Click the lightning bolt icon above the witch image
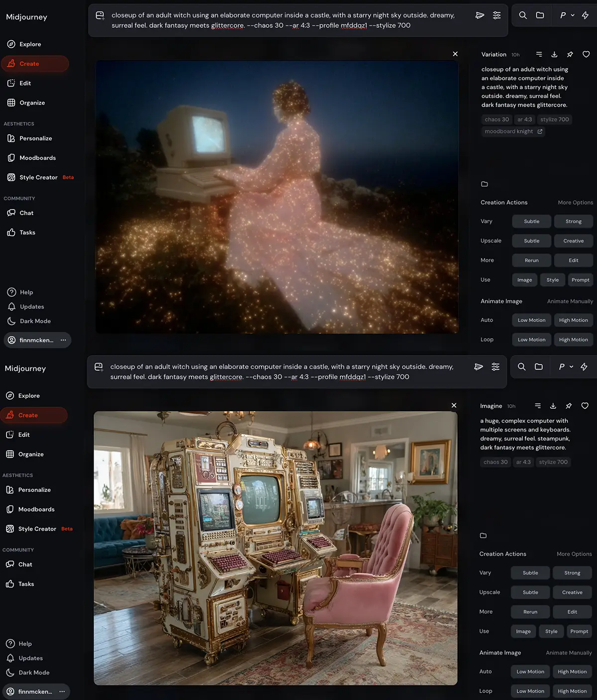The width and height of the screenshot is (597, 700). [586, 15]
